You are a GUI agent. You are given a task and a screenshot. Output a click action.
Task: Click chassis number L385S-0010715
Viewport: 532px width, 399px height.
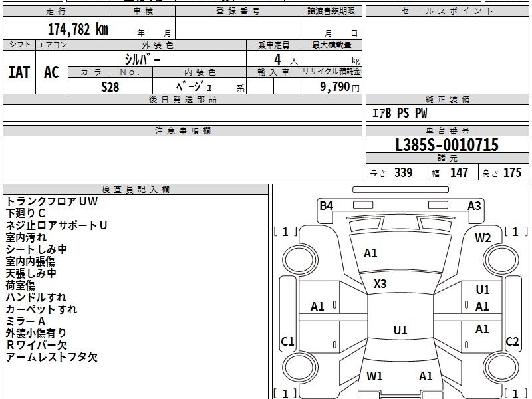[447, 145]
